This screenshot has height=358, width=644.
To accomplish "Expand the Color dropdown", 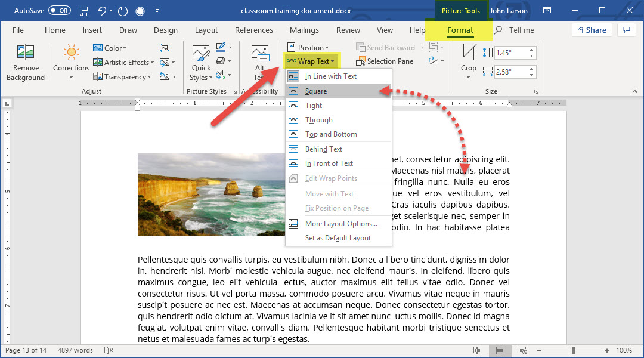I will click(109, 48).
